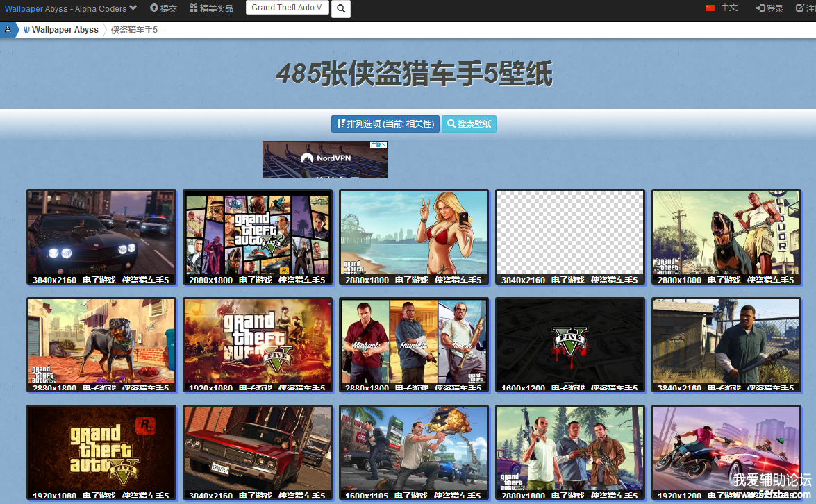Open the GTA V cover collage wallpaper
816x504 pixels.
click(x=258, y=237)
